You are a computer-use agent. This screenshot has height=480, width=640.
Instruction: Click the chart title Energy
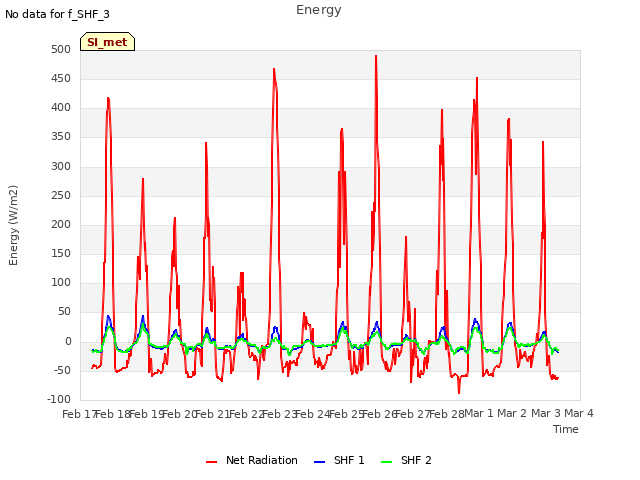coord(319,10)
